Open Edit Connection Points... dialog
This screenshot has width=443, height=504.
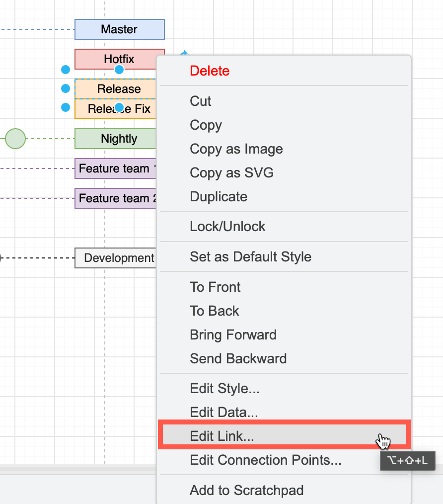coord(284,460)
